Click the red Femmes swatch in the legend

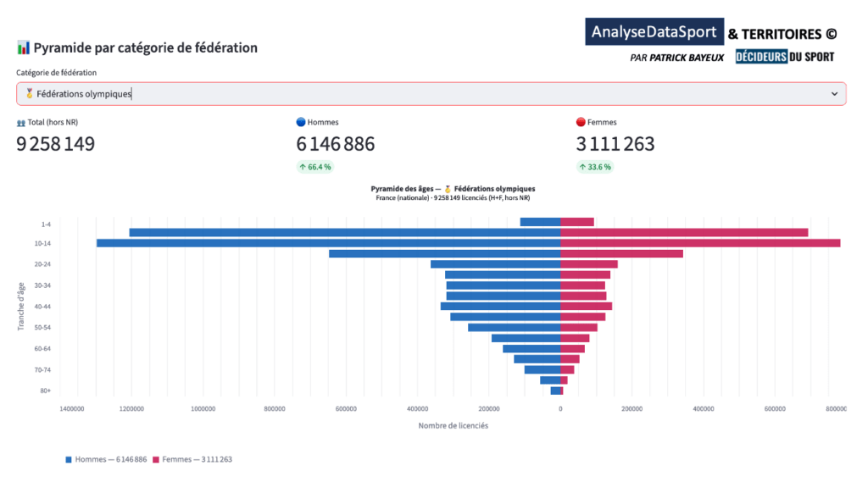[x=159, y=459]
